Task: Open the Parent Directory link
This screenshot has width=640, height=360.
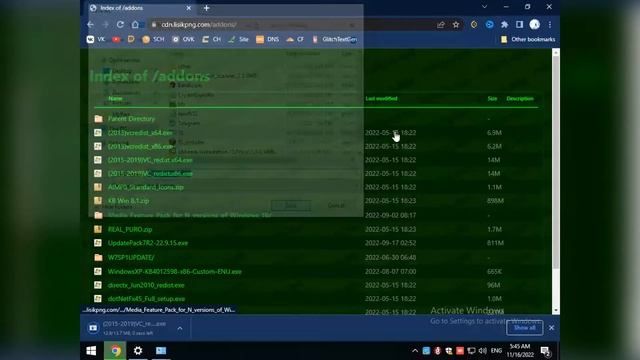Action: coord(131,119)
